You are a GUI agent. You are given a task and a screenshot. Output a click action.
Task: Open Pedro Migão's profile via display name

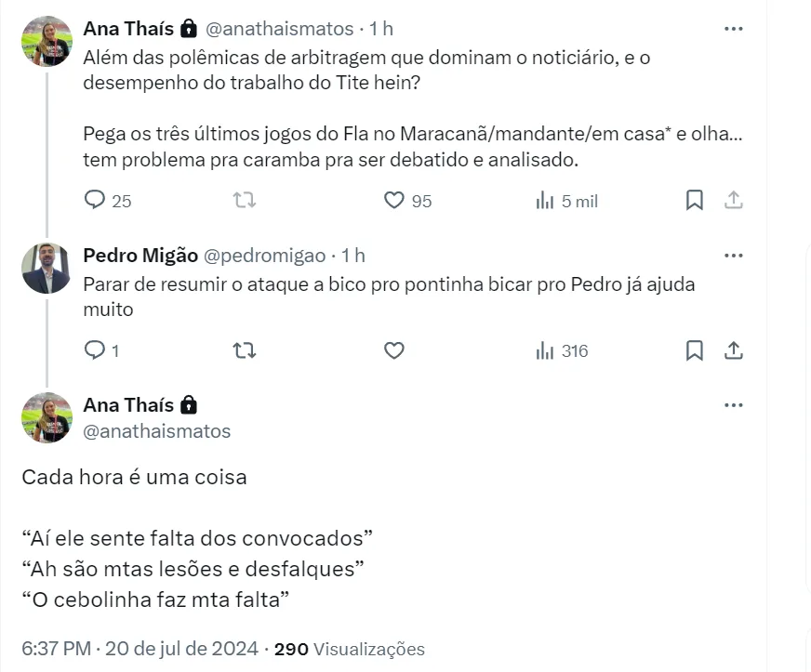tap(140, 256)
